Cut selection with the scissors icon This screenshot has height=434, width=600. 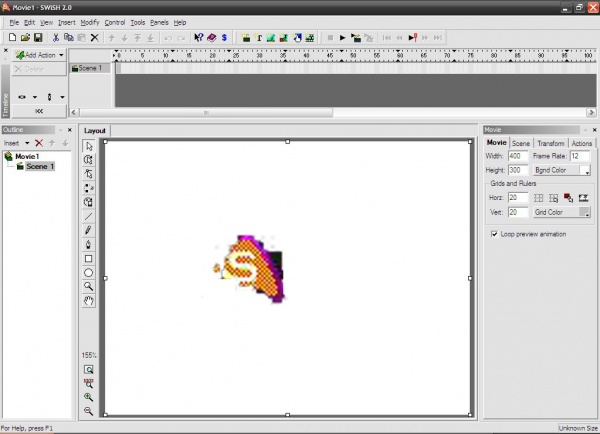click(x=56, y=38)
